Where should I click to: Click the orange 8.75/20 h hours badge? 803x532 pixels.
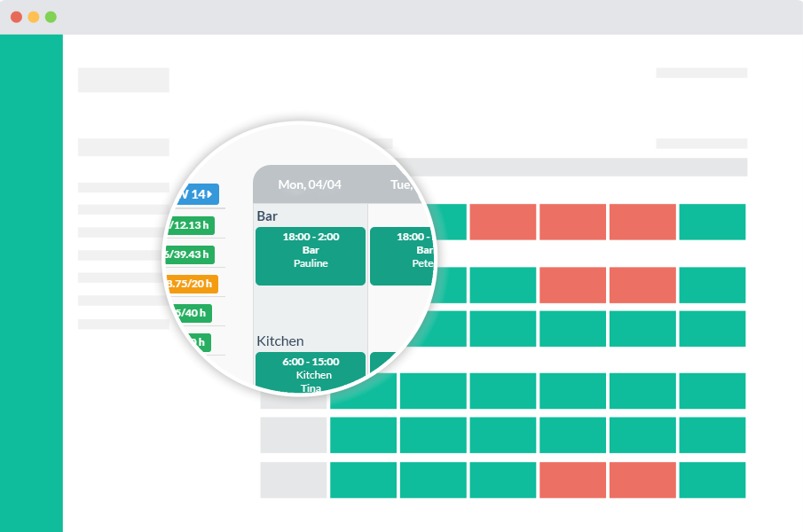tap(190, 285)
